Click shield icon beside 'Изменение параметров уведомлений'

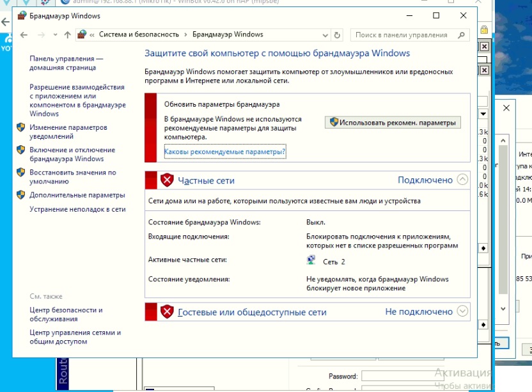20,128
